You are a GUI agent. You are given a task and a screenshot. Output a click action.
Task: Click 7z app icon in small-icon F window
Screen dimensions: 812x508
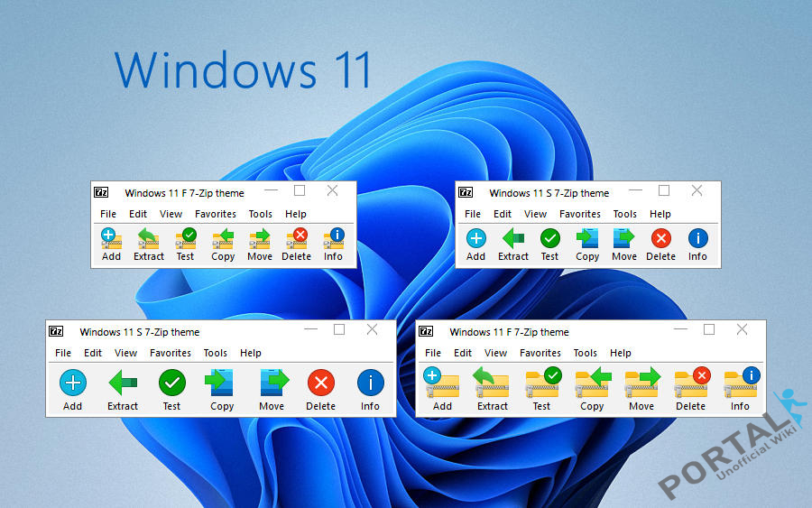(x=101, y=192)
